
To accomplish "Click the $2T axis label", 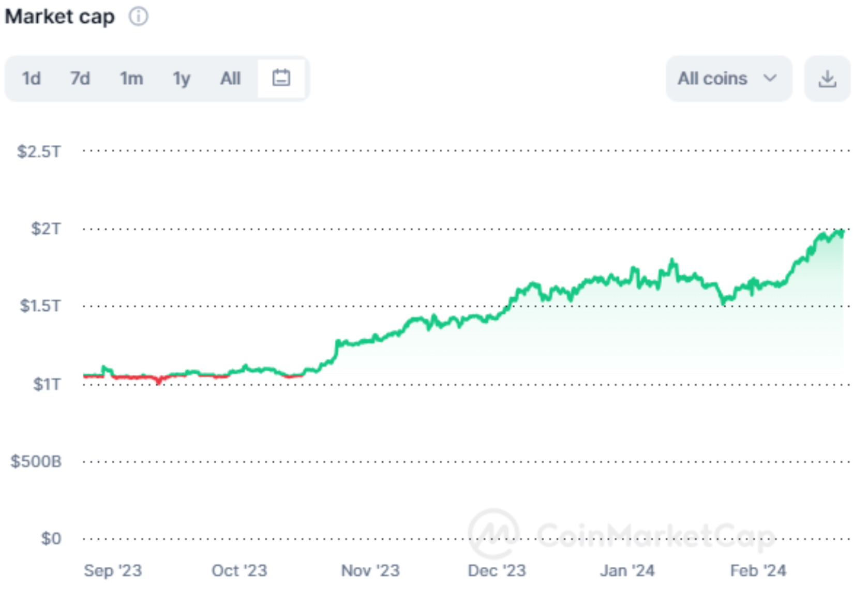I will 44,228.
